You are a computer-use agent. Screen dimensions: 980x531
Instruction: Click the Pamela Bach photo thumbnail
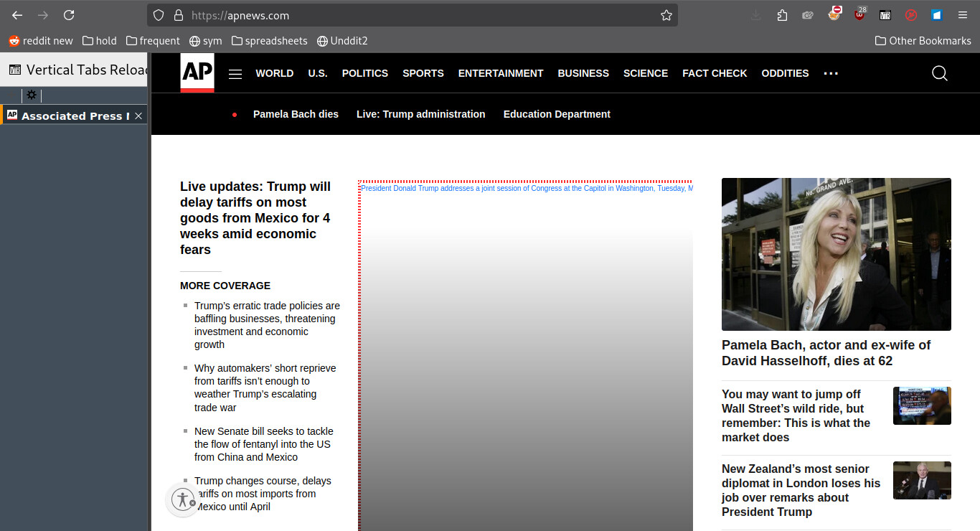pos(837,254)
